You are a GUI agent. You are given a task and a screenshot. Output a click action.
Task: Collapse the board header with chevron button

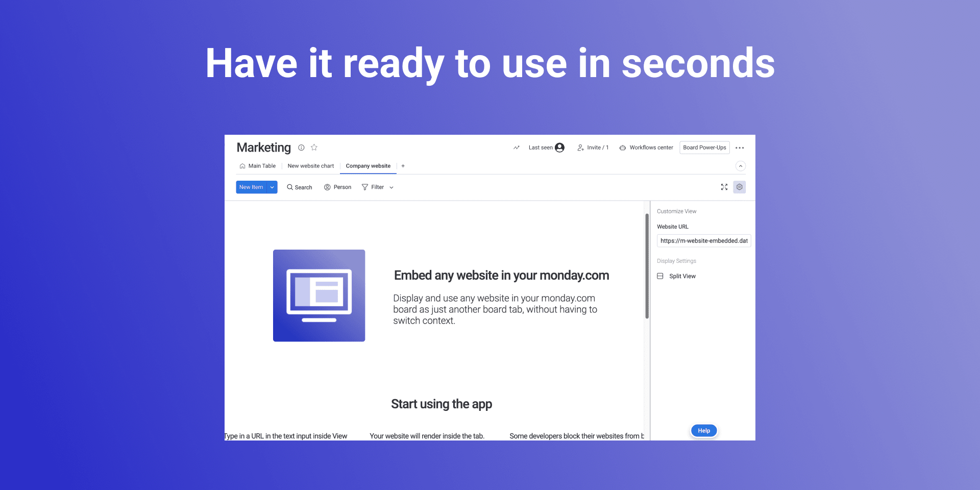[x=741, y=166]
